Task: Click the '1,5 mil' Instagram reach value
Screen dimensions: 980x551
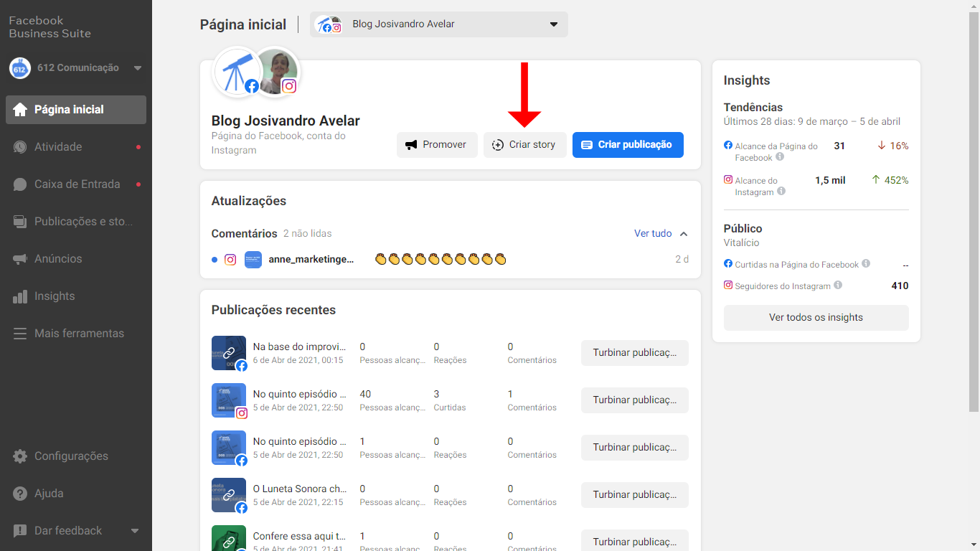Action: [830, 181]
